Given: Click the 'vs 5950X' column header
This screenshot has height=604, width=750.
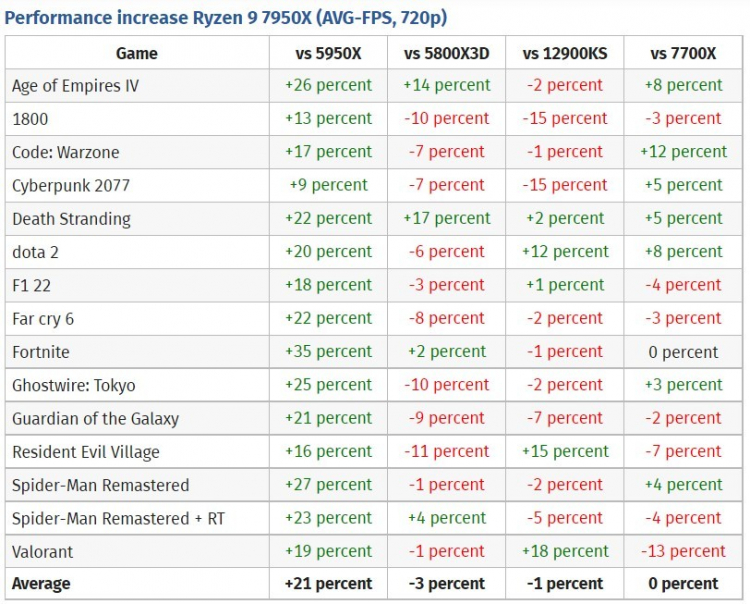Looking at the screenshot, I should click(x=328, y=53).
